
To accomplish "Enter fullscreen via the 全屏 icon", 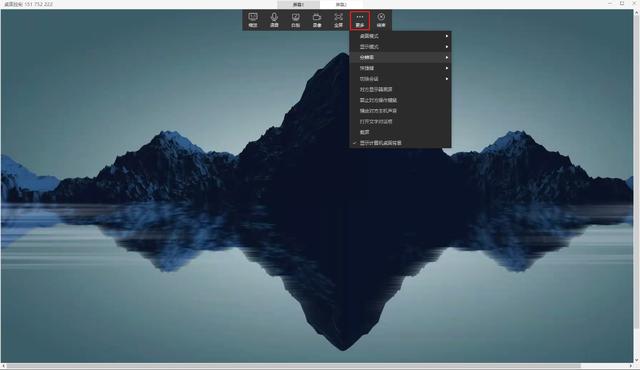I will point(338,20).
